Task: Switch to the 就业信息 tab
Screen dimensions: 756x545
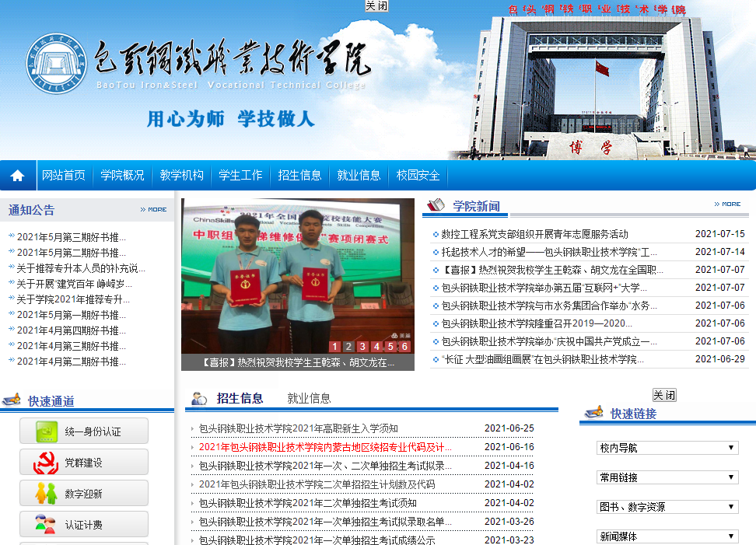Action: click(309, 399)
